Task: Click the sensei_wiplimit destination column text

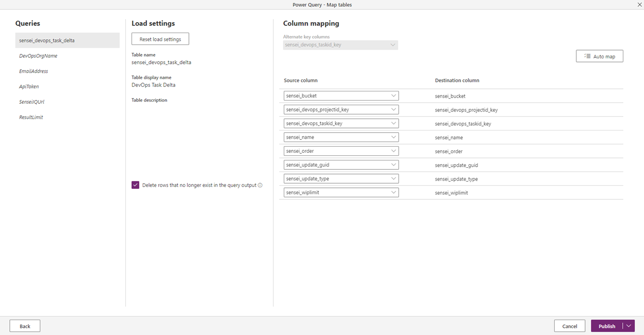Action: point(452,193)
